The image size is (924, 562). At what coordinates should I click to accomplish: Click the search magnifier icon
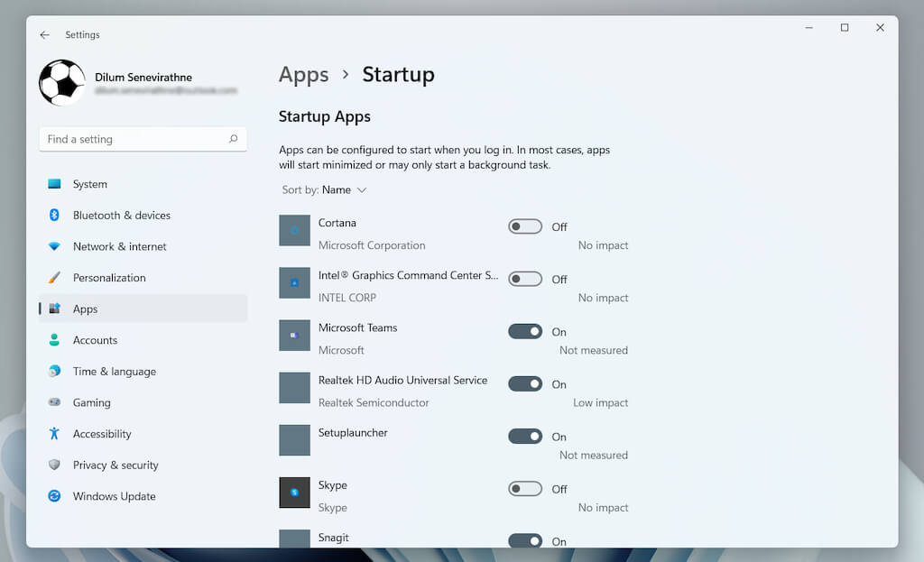click(x=233, y=139)
